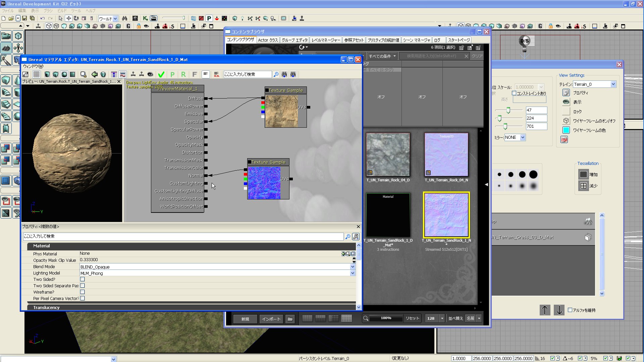Toggle the background grid icon in the material editor
Screen dimensions: 644x362
click(37, 74)
